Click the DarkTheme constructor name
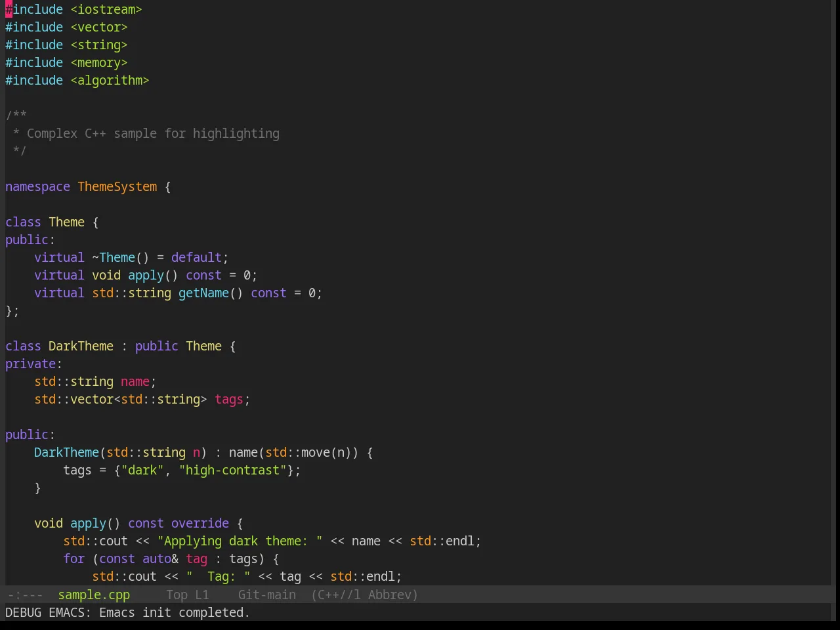This screenshot has width=840, height=630. click(x=67, y=452)
